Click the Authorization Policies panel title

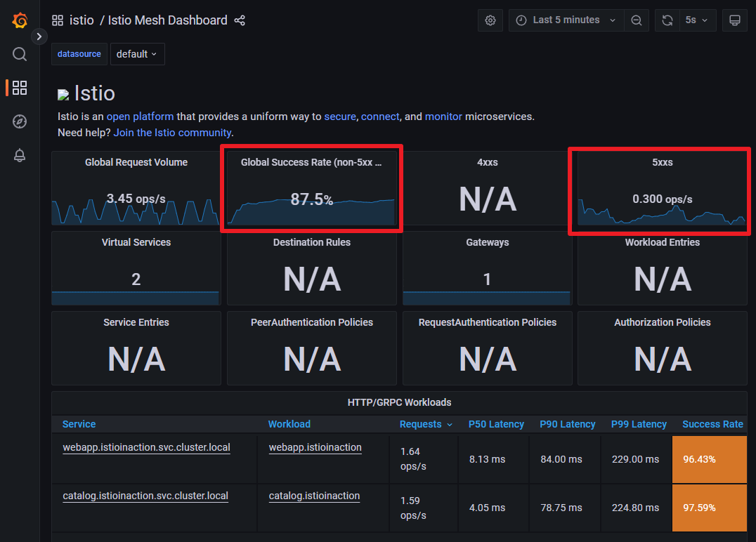[663, 322]
